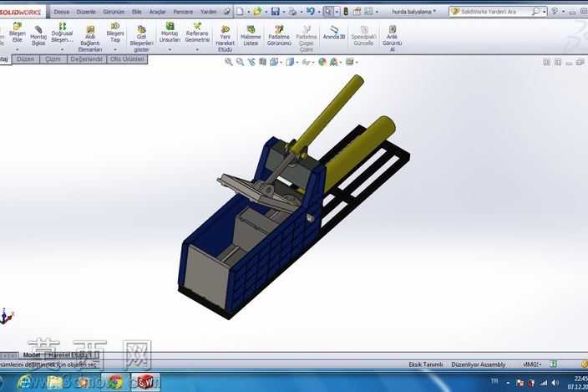588x392 pixels.
Task: Click the Rebuild traffic light icon
Action: (346, 12)
